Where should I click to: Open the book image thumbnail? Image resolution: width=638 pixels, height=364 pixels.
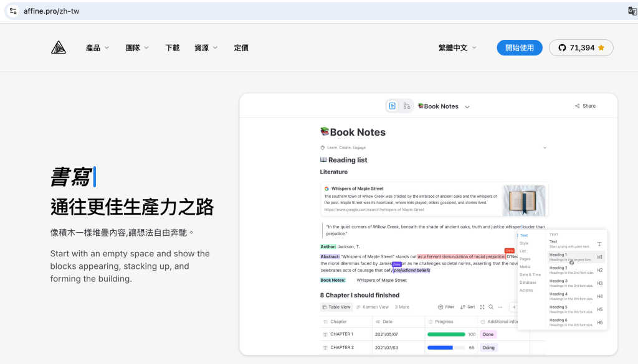[x=523, y=200]
